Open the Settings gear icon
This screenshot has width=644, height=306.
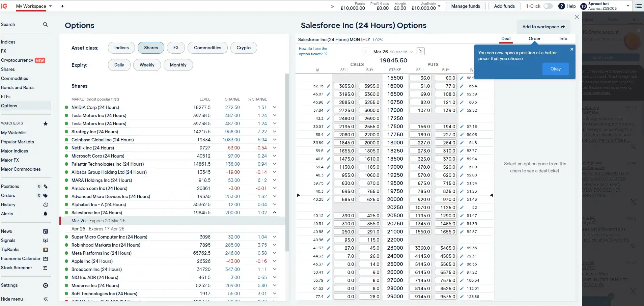point(46,285)
